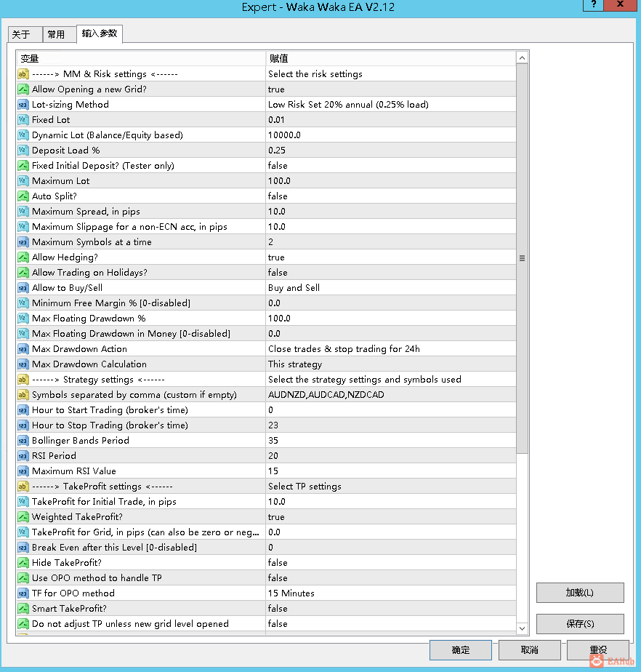641x672 pixels.
Task: Select Do not adjust TP unless new grid row
Action: (x=266, y=624)
